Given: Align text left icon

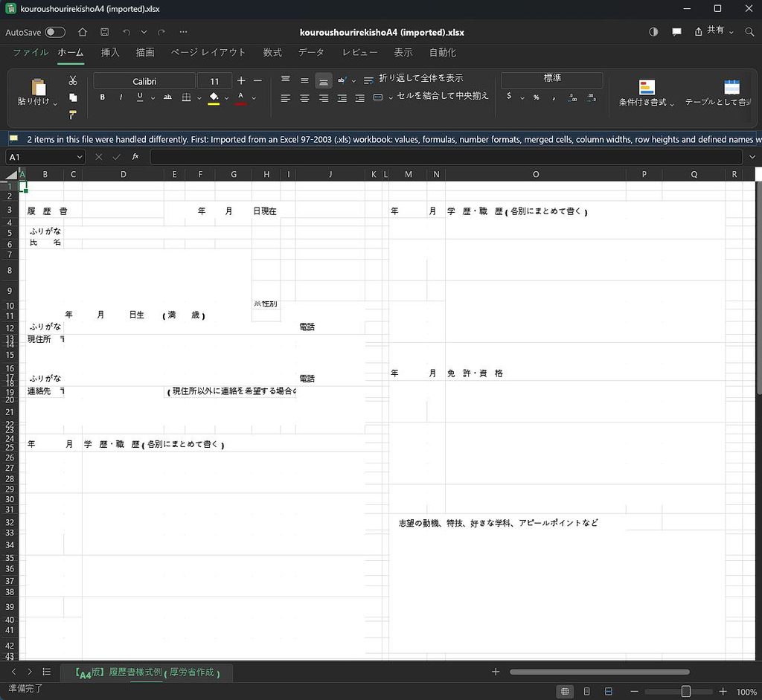Looking at the screenshot, I should (286, 98).
